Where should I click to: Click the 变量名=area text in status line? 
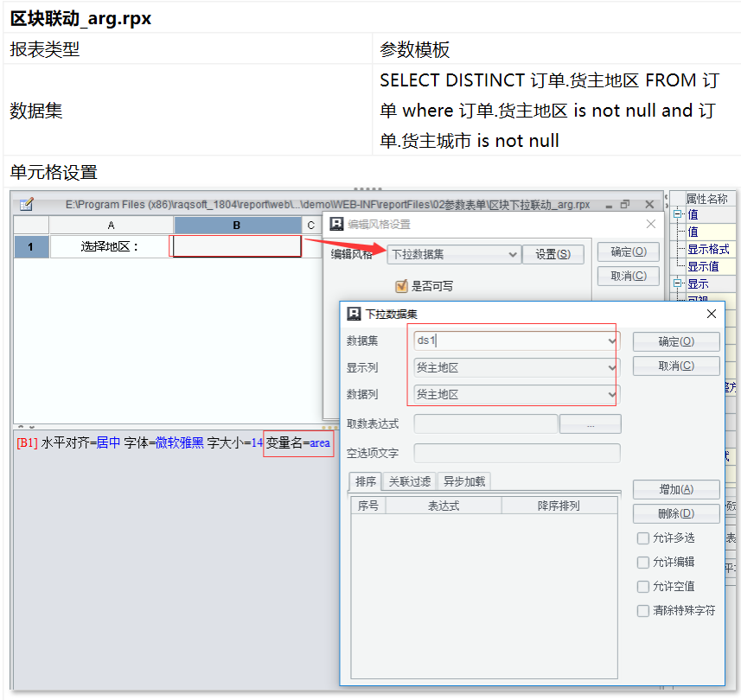(297, 443)
